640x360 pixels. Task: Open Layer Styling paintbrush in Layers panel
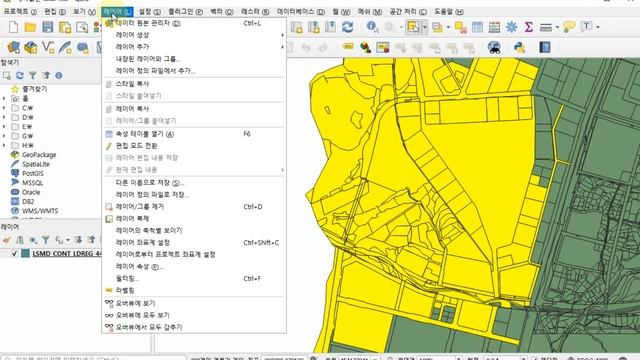[x=7, y=240]
